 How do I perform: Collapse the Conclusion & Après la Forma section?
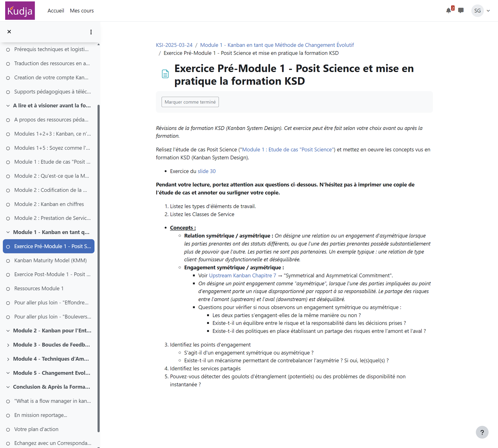tap(8, 387)
